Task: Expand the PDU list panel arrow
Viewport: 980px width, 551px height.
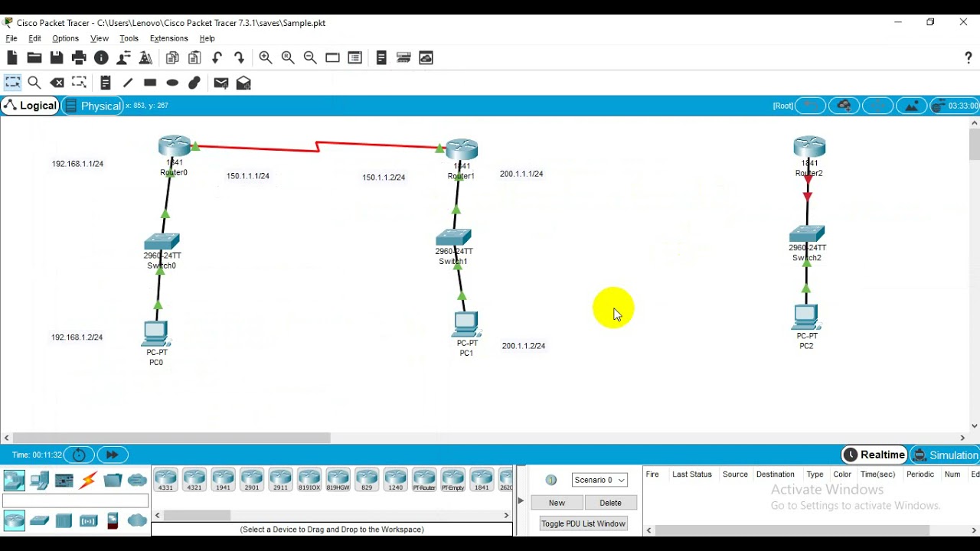Action: (521, 500)
